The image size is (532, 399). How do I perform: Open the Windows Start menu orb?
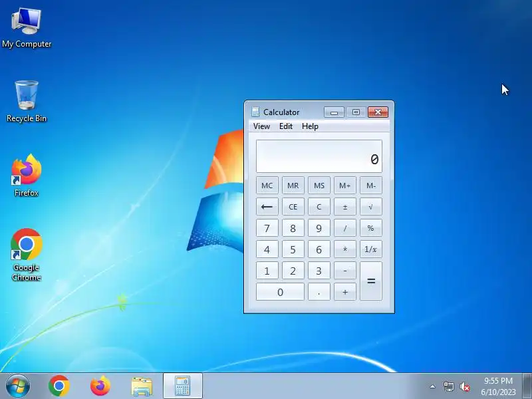point(18,386)
